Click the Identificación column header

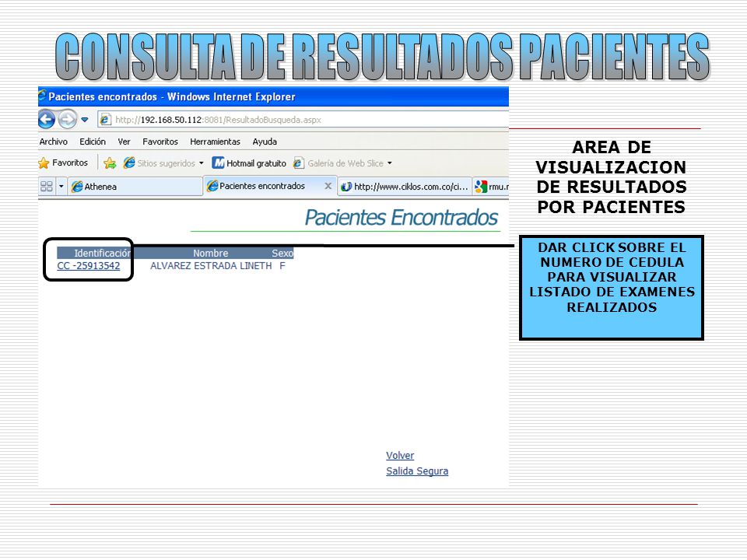point(102,254)
